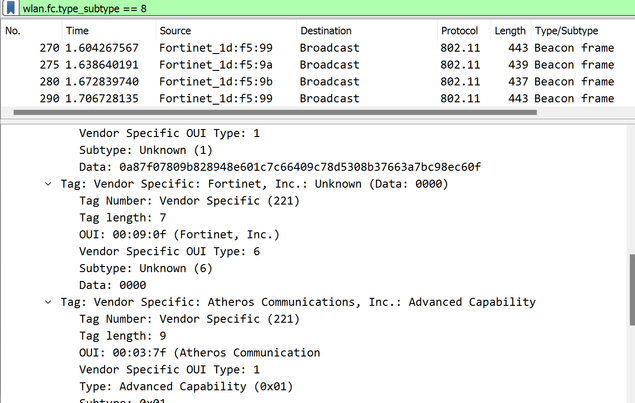
Task: Sort packets by the Time column header
Action: 78,31
